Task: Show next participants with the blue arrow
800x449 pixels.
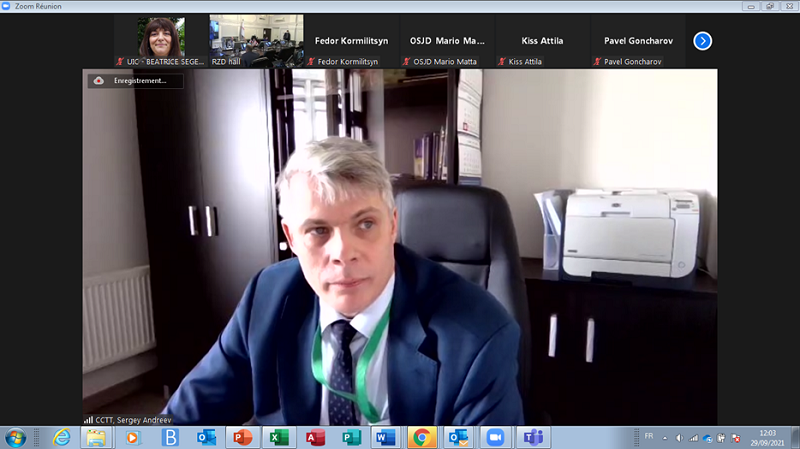Action: [702, 41]
